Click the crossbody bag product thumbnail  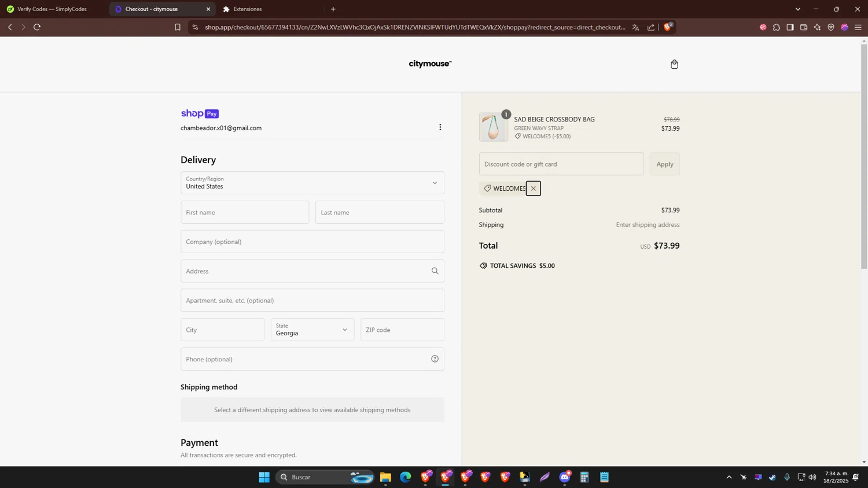tap(493, 127)
